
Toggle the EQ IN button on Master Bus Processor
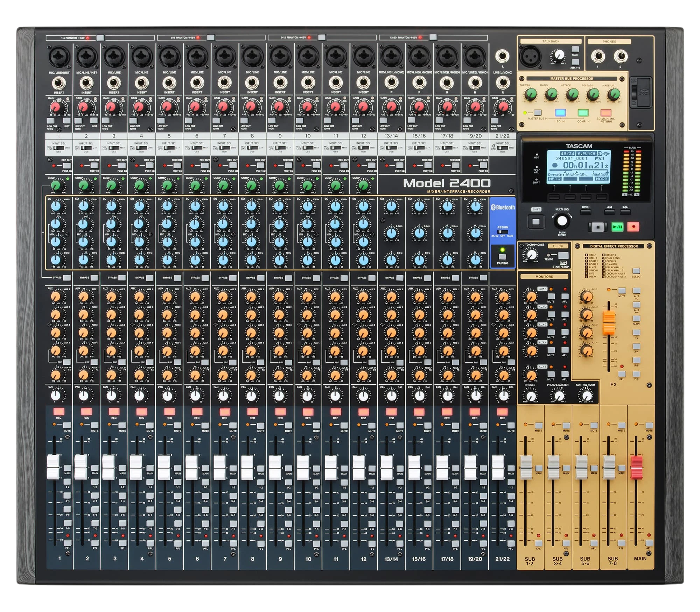point(560,113)
